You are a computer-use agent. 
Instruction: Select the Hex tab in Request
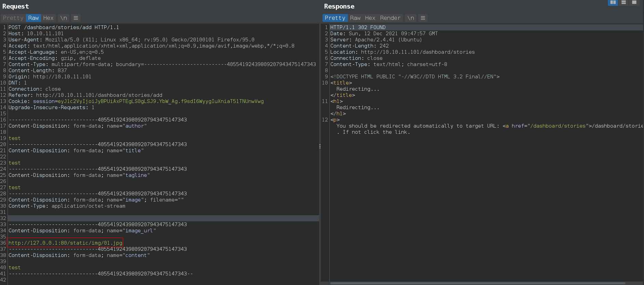pyautogui.click(x=48, y=18)
